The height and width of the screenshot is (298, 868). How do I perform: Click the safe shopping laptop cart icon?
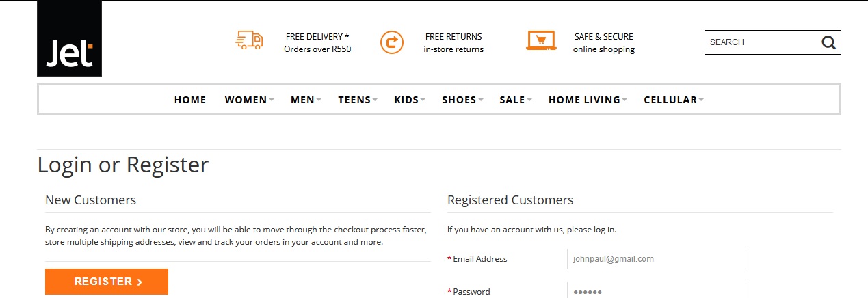coord(541,40)
